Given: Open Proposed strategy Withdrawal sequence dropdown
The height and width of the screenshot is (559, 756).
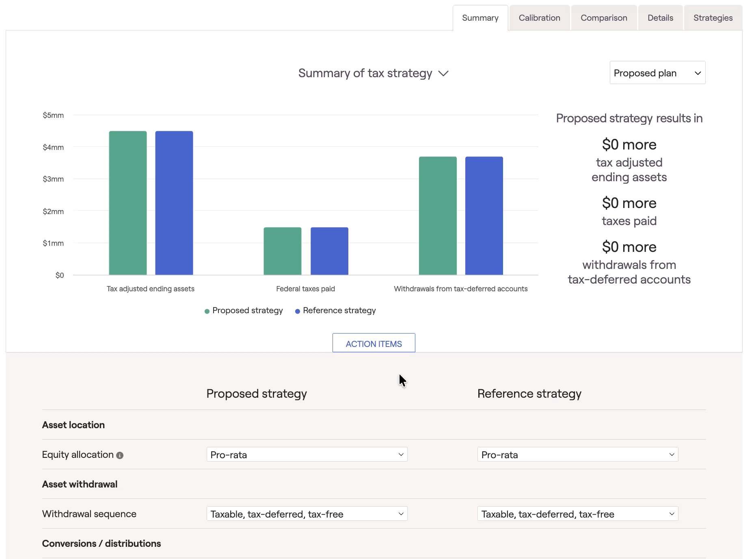Looking at the screenshot, I should (x=307, y=514).
